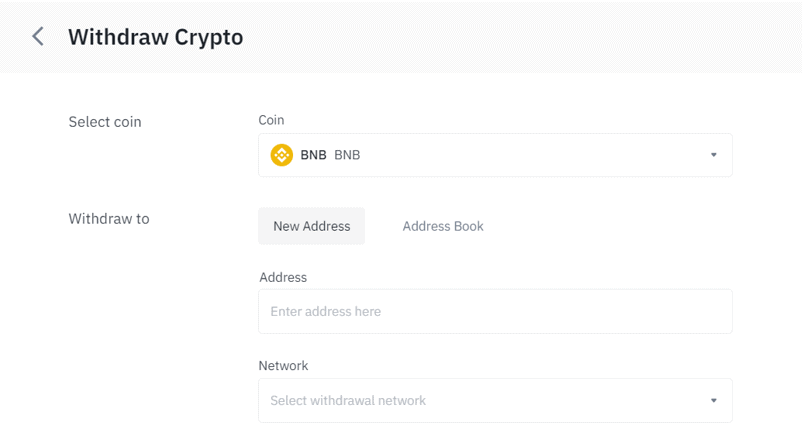Click the Network selector caret arrow
Screen dimensions: 802x448
point(714,400)
